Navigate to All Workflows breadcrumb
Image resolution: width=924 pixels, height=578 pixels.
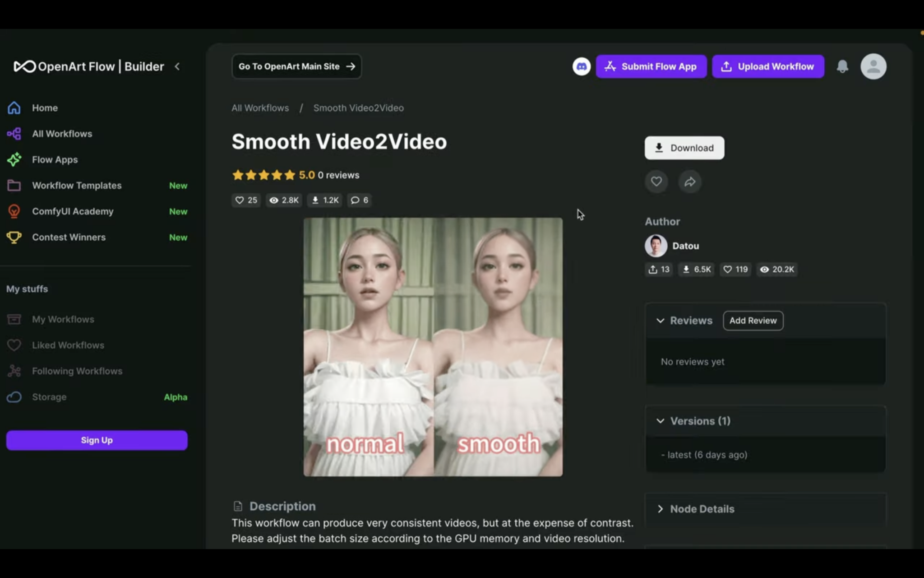(260, 108)
